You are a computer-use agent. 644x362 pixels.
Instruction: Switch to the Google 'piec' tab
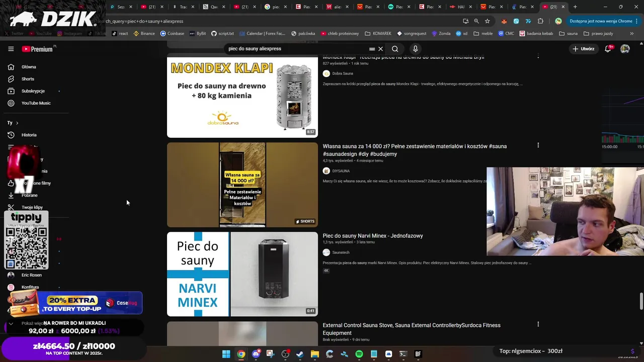(x=276, y=7)
